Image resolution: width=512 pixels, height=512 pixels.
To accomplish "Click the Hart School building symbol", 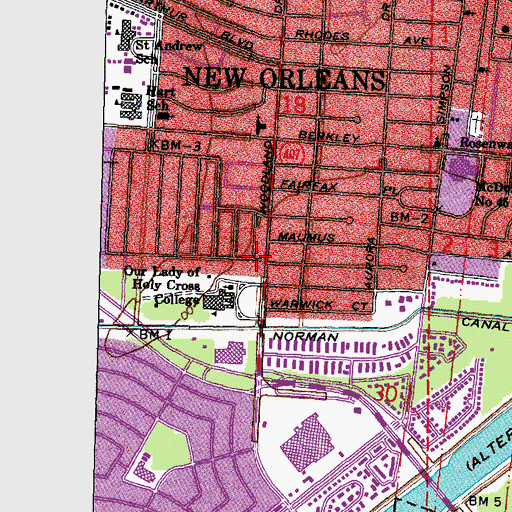I will pyautogui.click(x=131, y=106).
